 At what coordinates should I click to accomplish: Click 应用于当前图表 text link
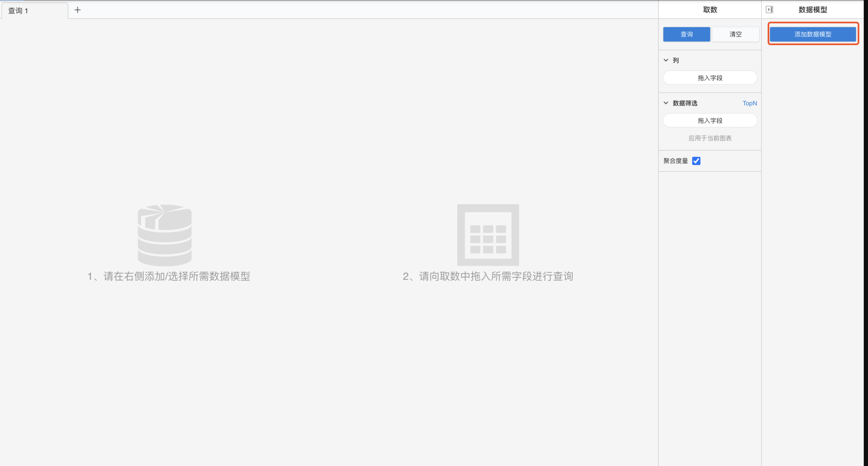point(710,138)
